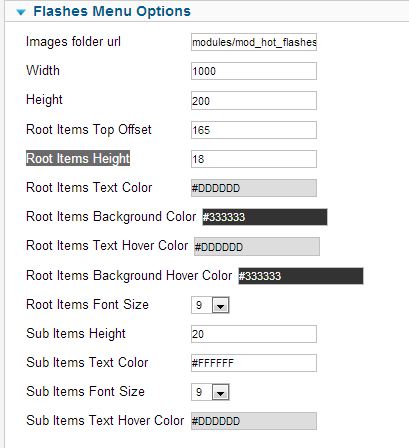Open Root Items Background Color swatch

pos(265,217)
